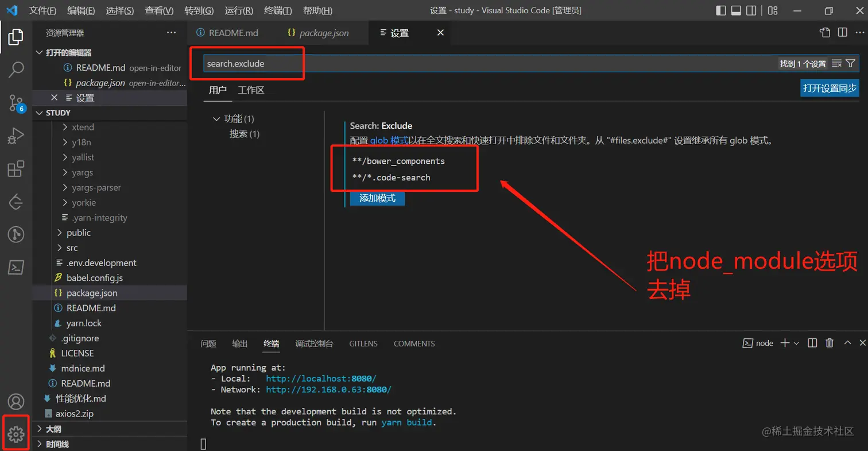Image resolution: width=868 pixels, height=451 pixels.
Task: Click the explorer more actions ellipsis
Action: pos(171,33)
